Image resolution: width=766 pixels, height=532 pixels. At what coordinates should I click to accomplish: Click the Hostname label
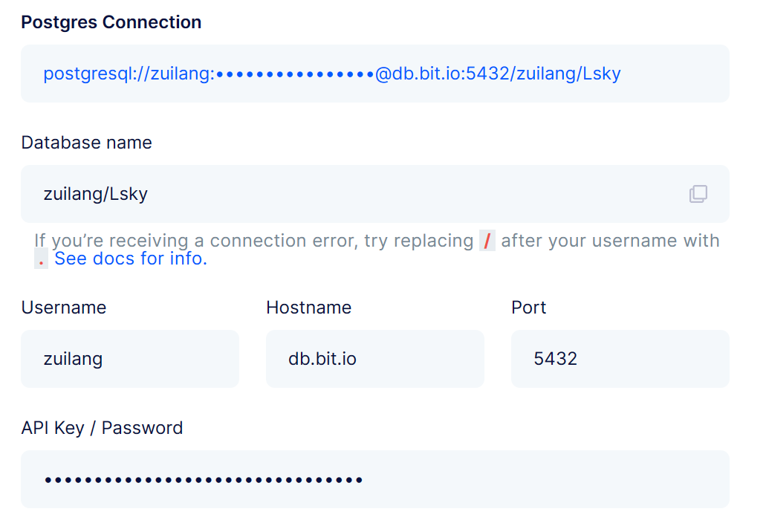point(308,307)
